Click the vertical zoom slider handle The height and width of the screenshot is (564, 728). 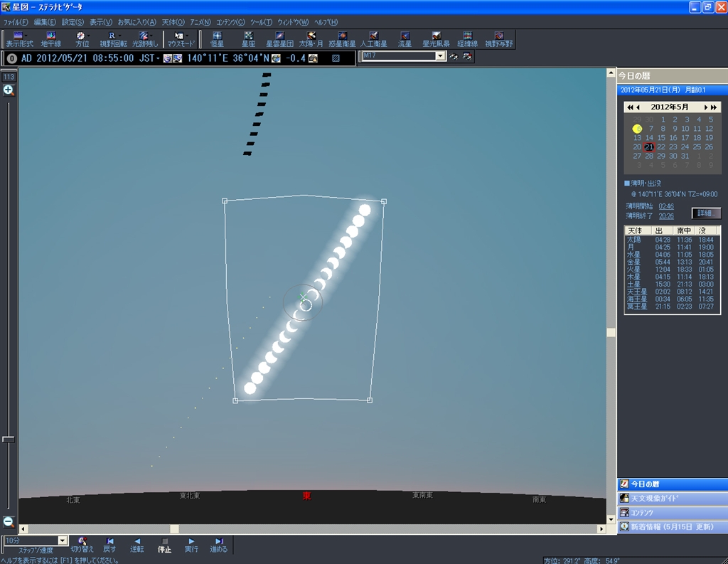(x=9, y=440)
